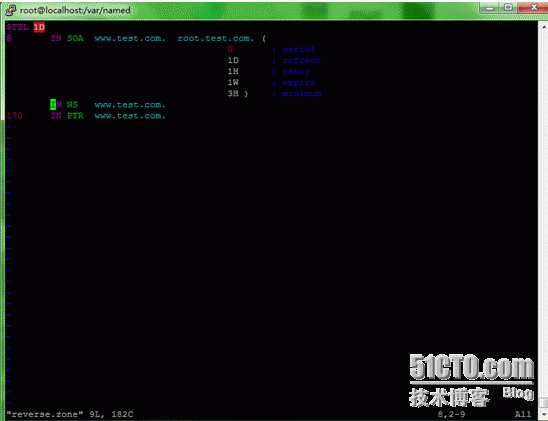Click the @ origin symbol on SOA line
This screenshot has height=421, width=548.
(x=9, y=38)
